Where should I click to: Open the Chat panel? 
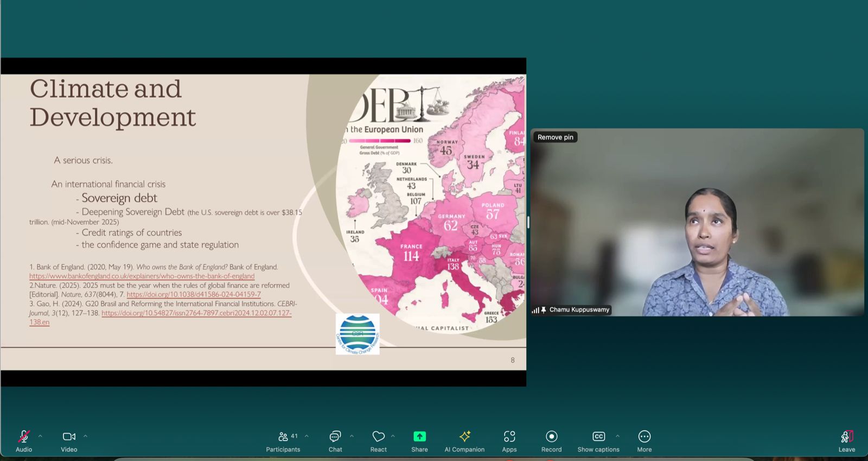click(335, 437)
